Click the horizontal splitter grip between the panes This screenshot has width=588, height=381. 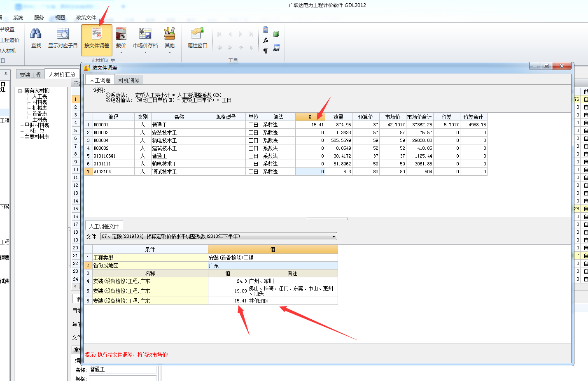tap(327, 219)
